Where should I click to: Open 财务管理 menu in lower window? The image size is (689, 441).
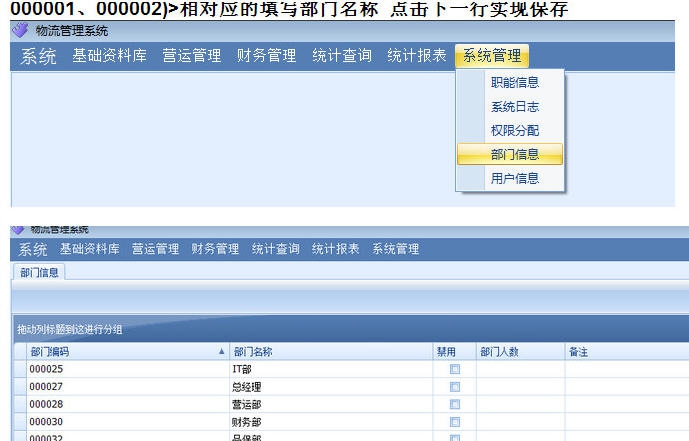(x=215, y=249)
